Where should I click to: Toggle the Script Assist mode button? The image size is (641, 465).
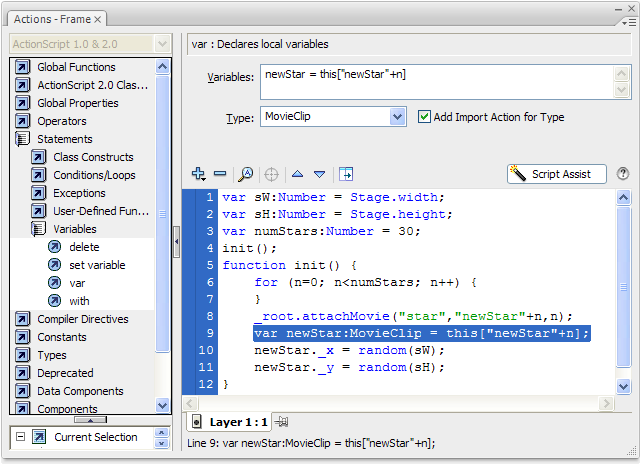click(x=556, y=174)
